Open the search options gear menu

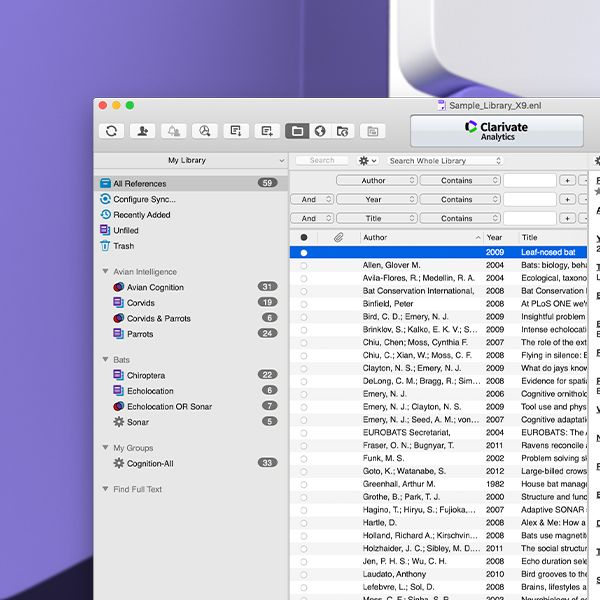click(367, 161)
